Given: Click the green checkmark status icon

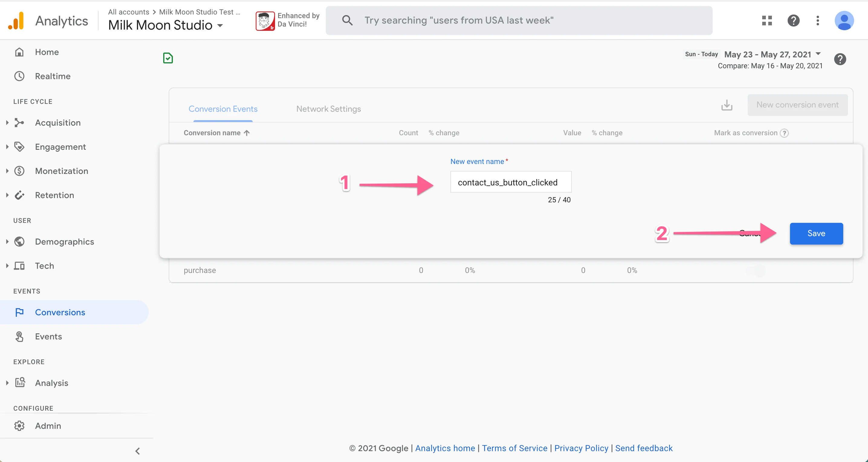Looking at the screenshot, I should [168, 58].
